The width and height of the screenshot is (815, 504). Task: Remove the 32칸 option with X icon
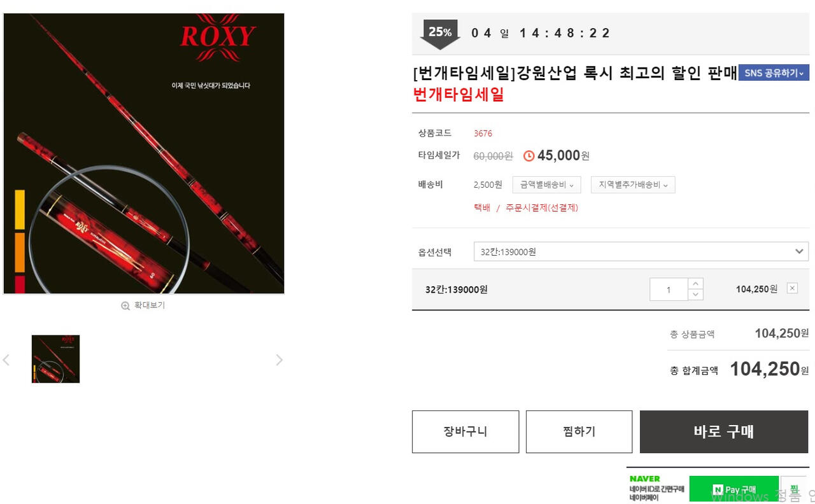coord(792,288)
